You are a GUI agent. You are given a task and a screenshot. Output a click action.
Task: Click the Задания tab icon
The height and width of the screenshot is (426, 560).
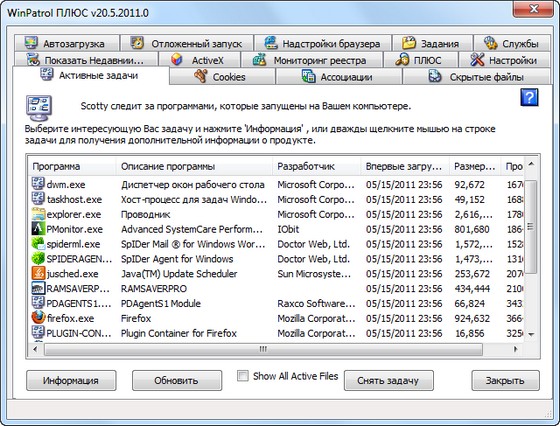pyautogui.click(x=409, y=43)
